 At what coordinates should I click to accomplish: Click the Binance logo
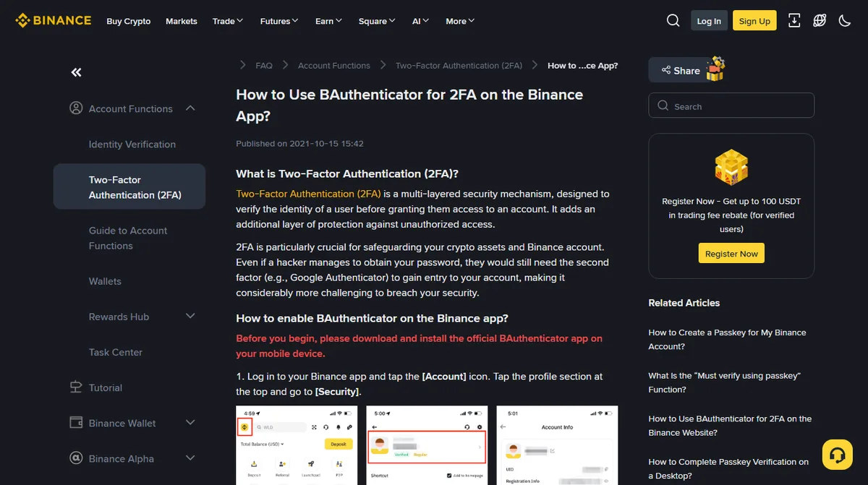click(x=54, y=20)
